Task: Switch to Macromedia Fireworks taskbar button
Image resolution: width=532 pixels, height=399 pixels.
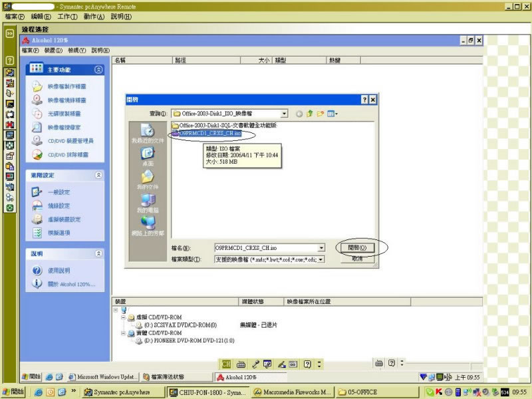Action: tap(292, 392)
